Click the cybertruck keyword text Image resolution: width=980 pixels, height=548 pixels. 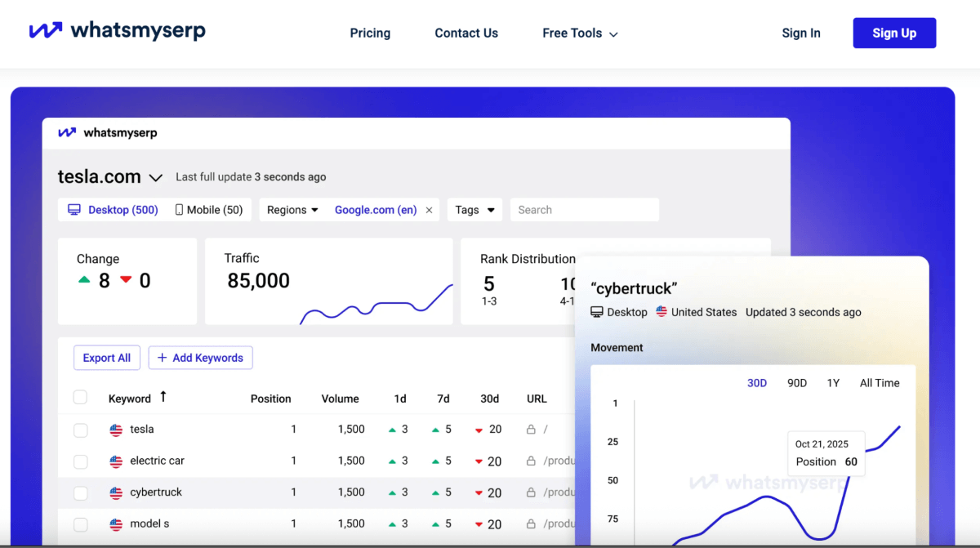click(x=156, y=492)
